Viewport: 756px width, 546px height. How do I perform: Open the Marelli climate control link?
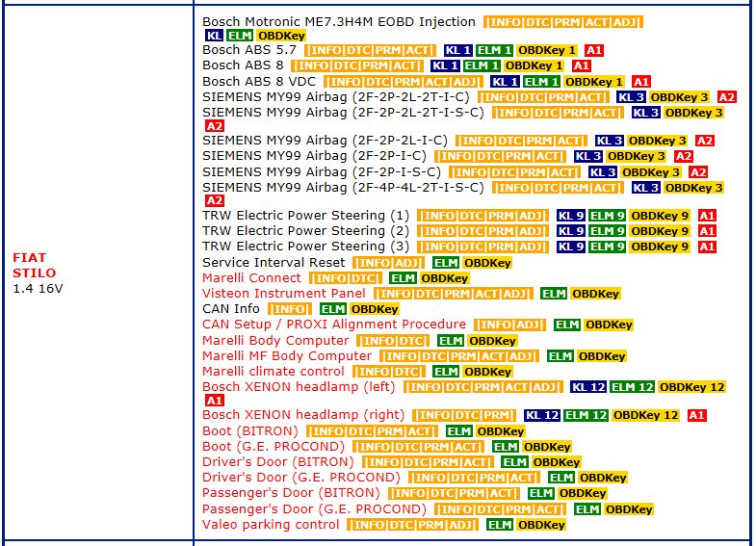click(x=273, y=372)
